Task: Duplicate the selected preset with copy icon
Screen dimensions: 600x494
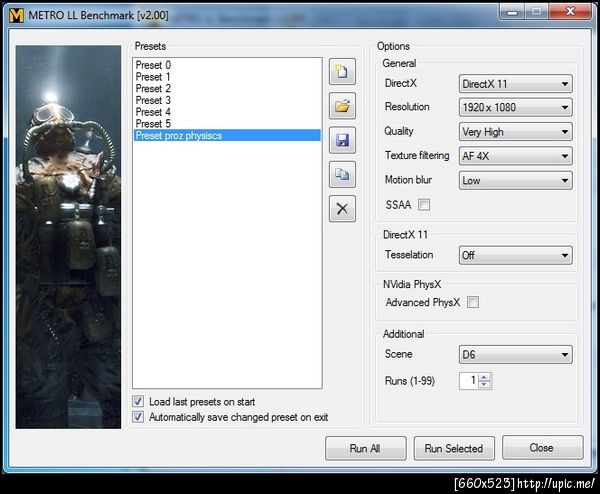Action: tap(342, 174)
